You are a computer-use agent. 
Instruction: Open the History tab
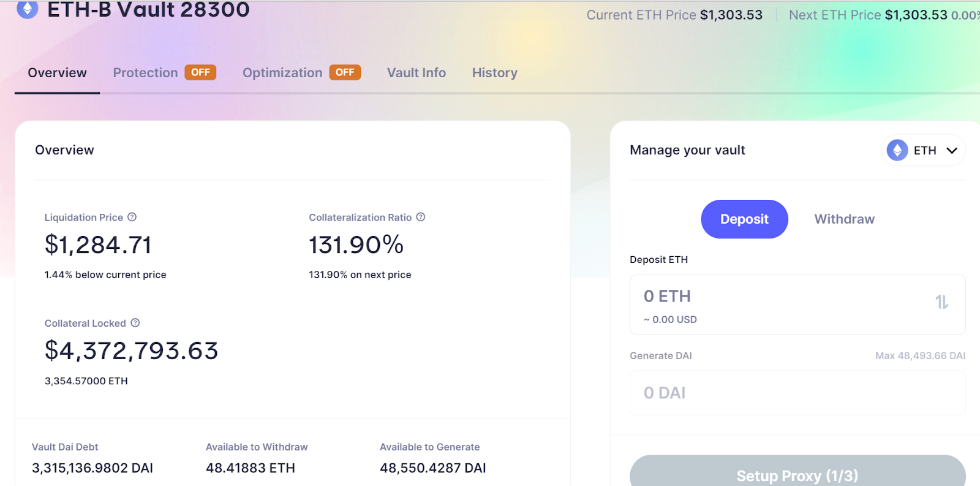[x=495, y=73]
